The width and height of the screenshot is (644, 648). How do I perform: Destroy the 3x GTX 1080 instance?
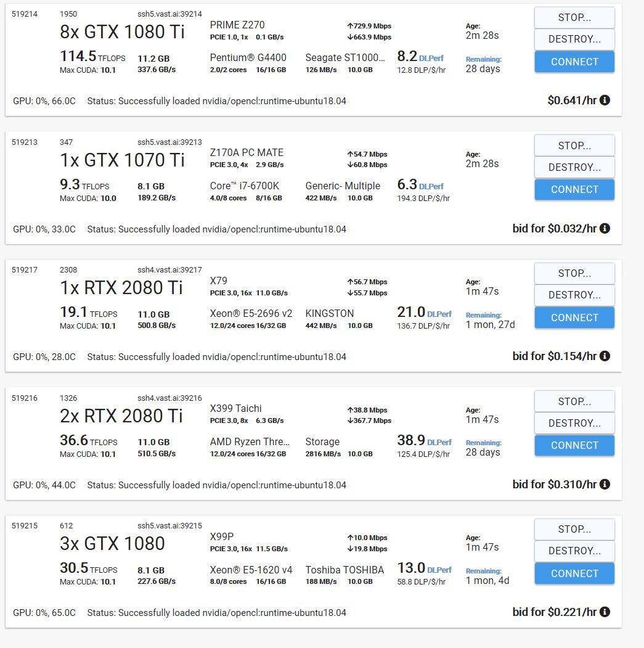574,551
